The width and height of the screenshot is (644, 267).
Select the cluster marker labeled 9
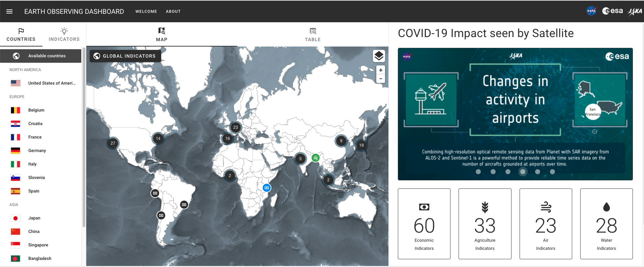point(341,141)
